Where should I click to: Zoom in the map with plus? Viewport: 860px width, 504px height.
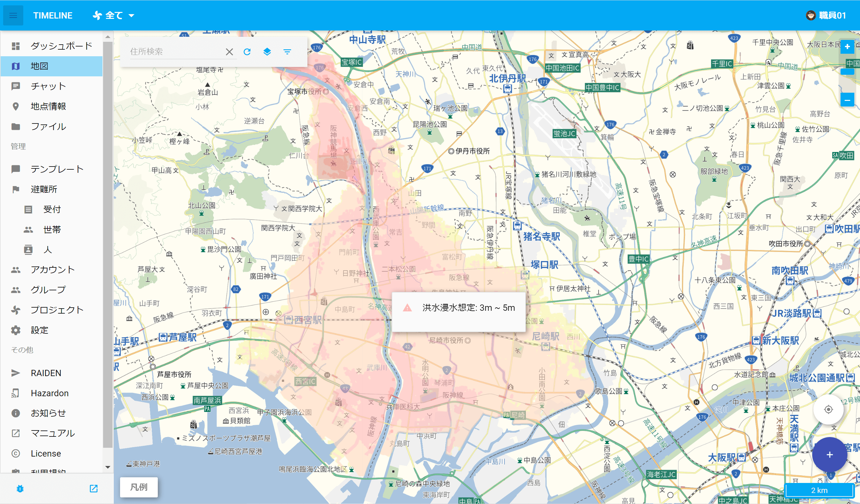(x=847, y=47)
